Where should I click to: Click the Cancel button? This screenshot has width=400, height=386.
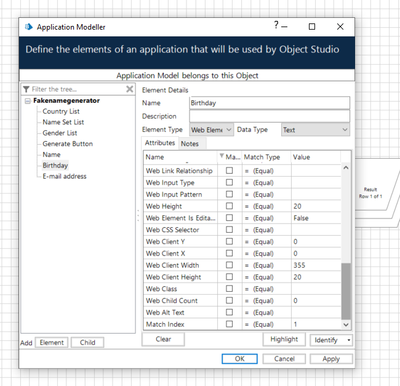[284, 359]
